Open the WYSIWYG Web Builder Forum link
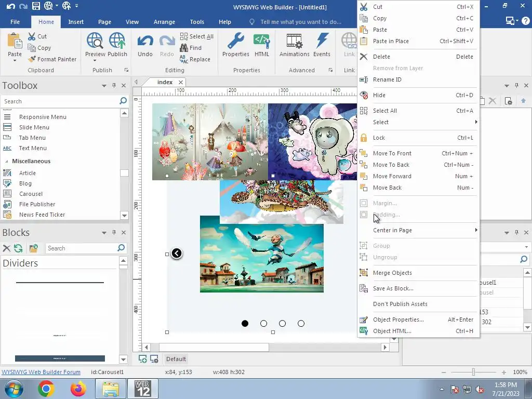 coord(41,372)
